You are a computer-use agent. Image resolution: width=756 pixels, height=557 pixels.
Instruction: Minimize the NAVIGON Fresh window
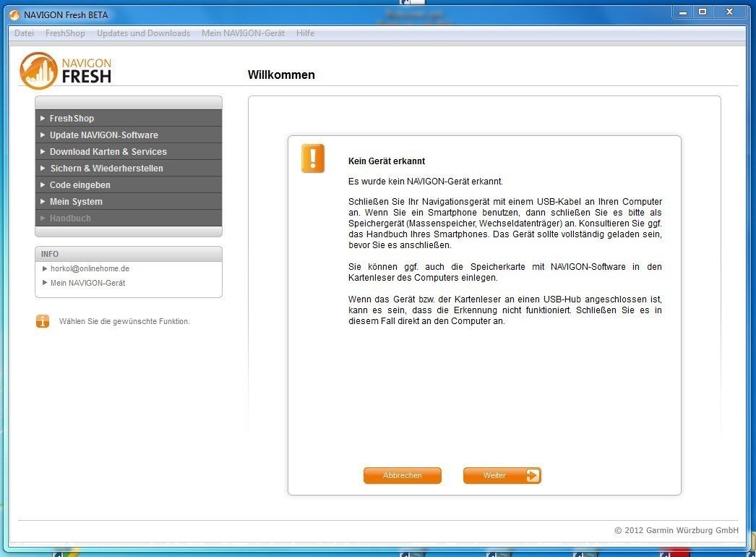click(x=683, y=12)
